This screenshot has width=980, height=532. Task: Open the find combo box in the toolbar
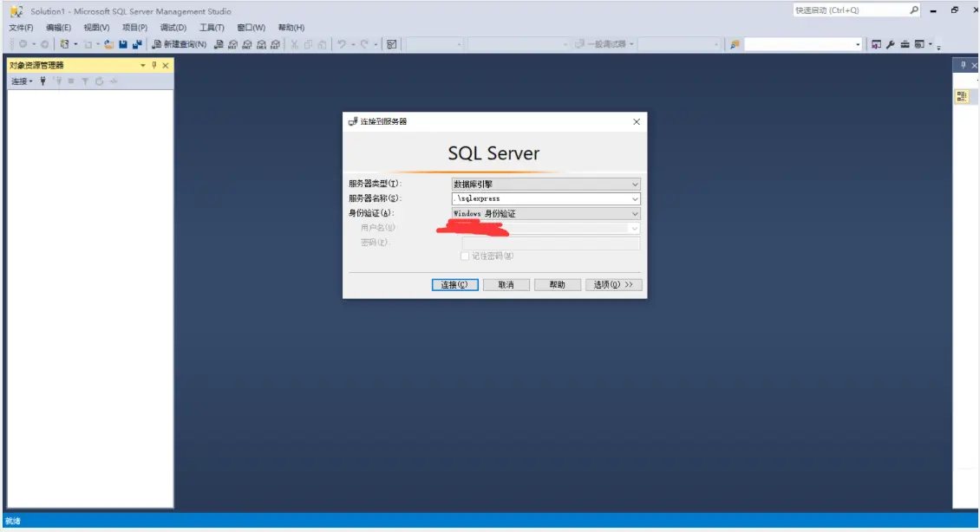tap(858, 44)
